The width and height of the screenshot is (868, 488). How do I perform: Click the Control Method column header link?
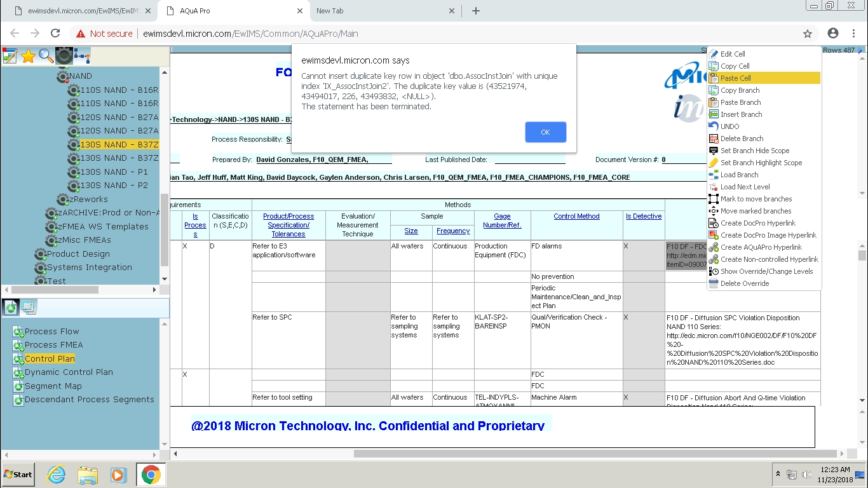[576, 216]
